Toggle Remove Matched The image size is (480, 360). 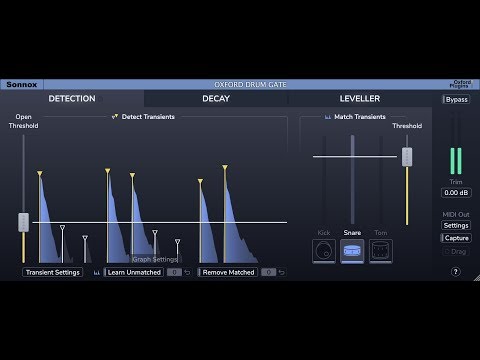click(x=228, y=272)
